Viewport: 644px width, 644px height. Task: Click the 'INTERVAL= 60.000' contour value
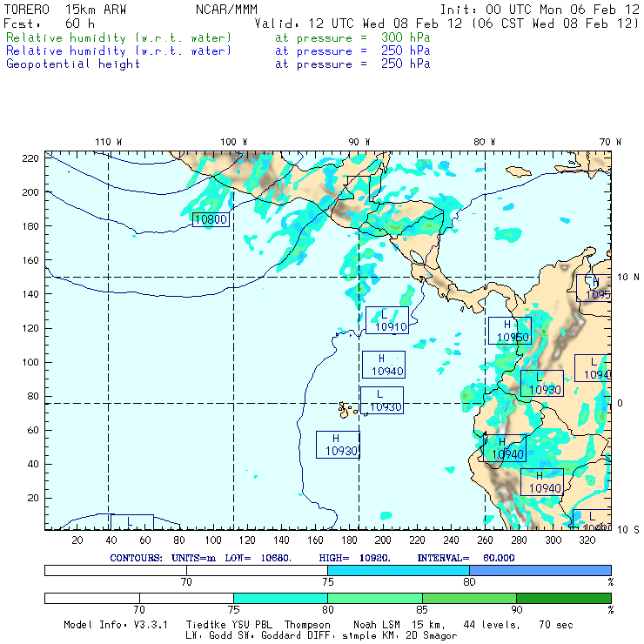(x=466, y=558)
